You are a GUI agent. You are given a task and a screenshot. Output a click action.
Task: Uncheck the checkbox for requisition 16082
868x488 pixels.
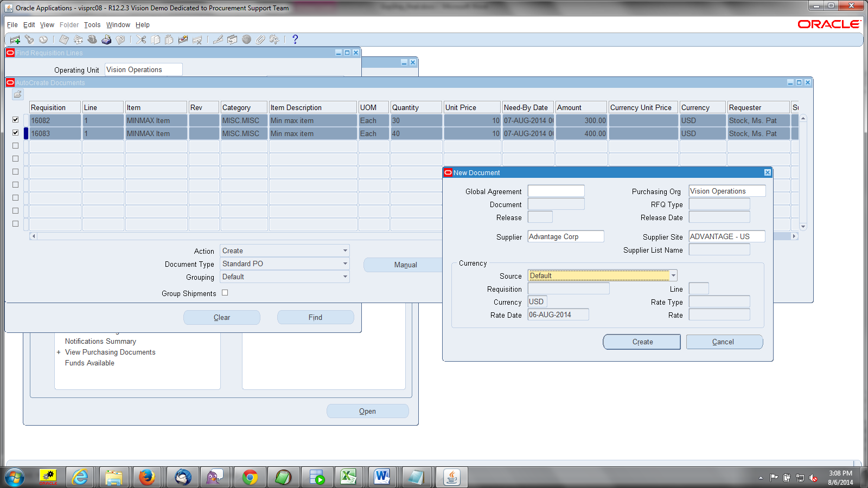pyautogui.click(x=15, y=120)
